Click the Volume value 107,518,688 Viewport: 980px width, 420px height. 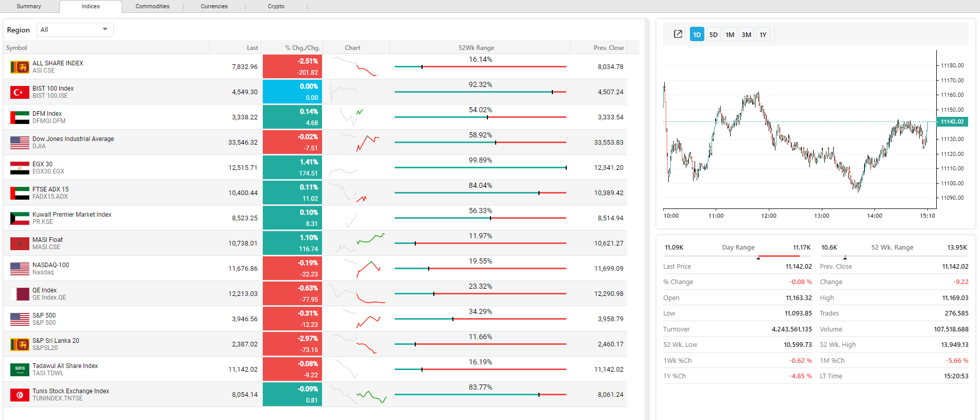951,329
